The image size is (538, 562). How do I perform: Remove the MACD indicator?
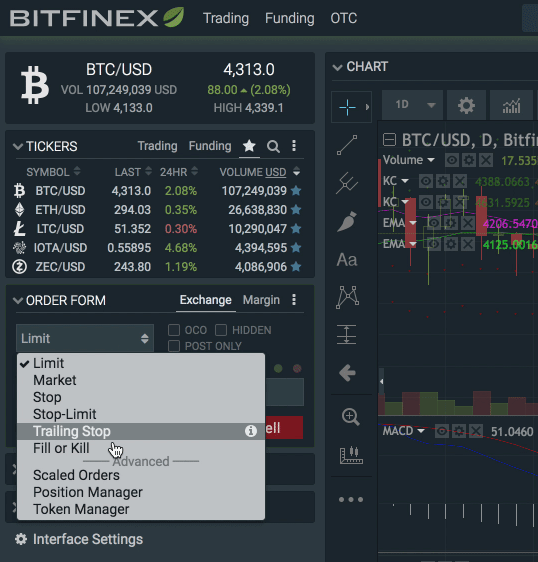point(476,431)
